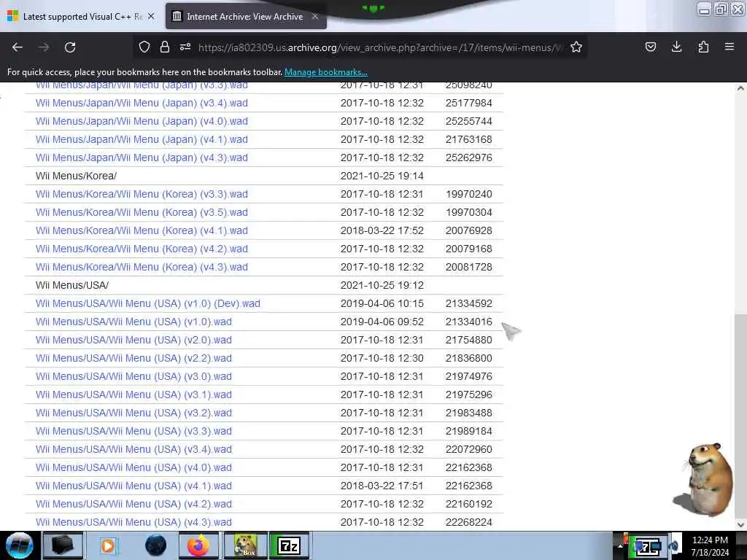Download Wii Menu (Korea) (v4.1).wad
Viewport: 747px width, 560px height.
[142, 230]
